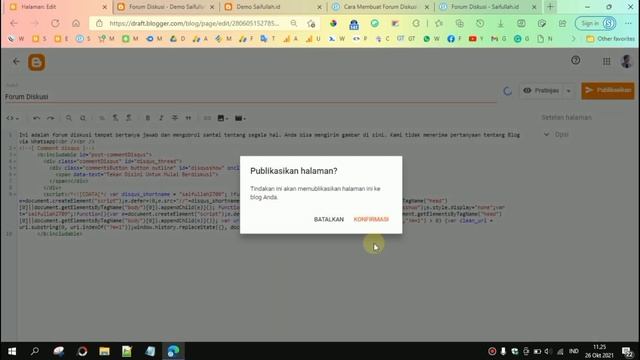Viewport: 640px width, 360px height.
Task: Open the Other favorites folder
Action: click(611, 39)
